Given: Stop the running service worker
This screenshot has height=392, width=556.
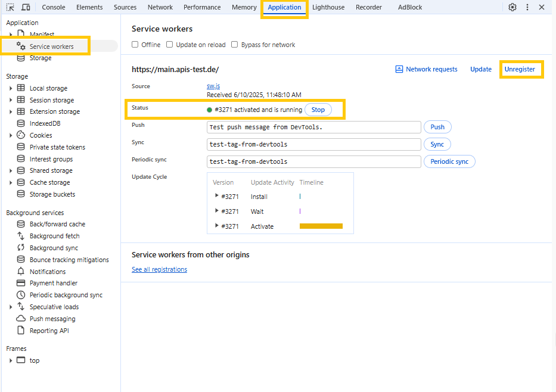Looking at the screenshot, I should tap(318, 110).
